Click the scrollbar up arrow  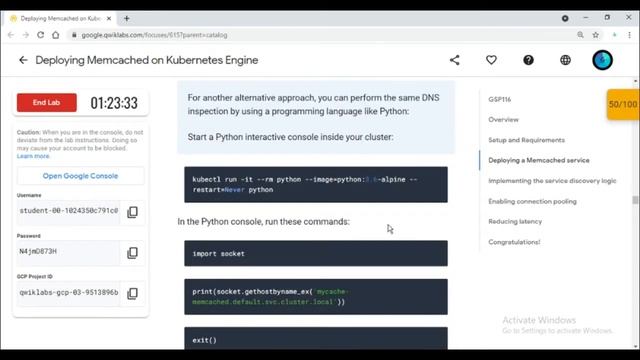tap(635, 81)
